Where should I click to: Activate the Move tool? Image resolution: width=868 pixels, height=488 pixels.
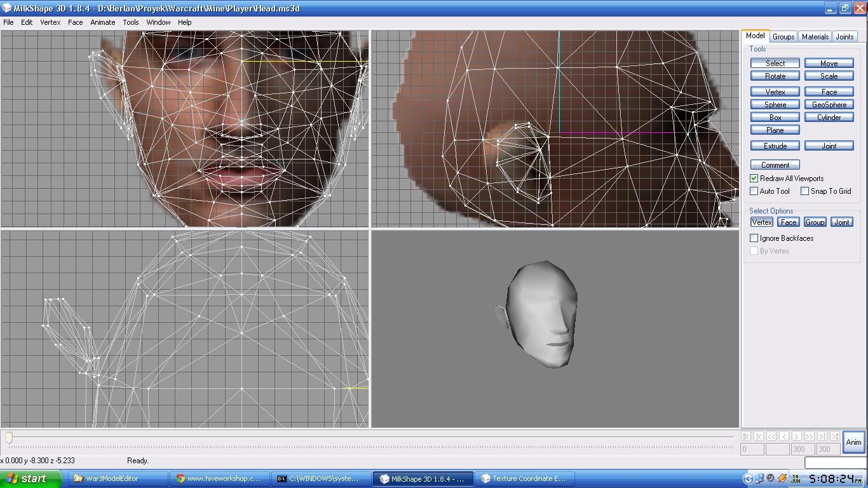point(829,63)
